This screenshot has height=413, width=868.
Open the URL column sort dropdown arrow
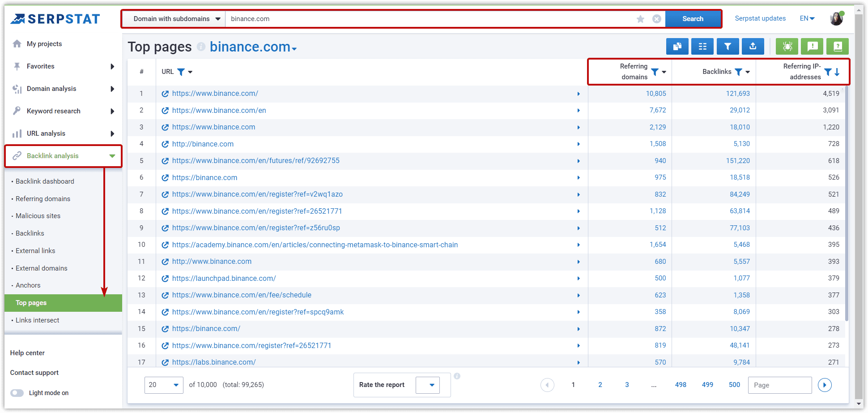point(190,72)
